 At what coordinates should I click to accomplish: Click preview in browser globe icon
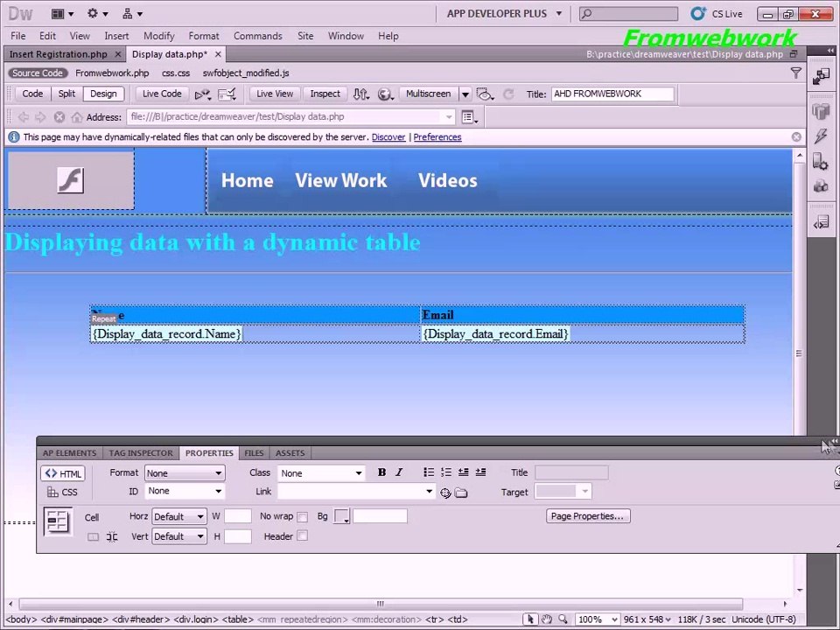pyautogui.click(x=385, y=94)
